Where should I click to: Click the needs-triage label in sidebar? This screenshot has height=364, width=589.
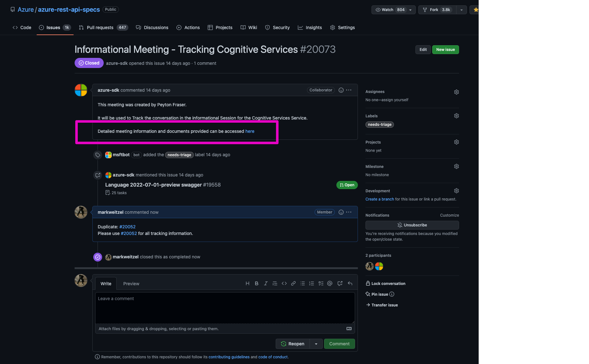(380, 125)
